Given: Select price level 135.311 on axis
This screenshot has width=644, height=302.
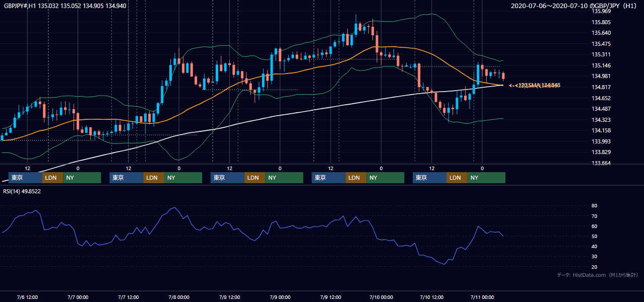Looking at the screenshot, I should 601,54.
